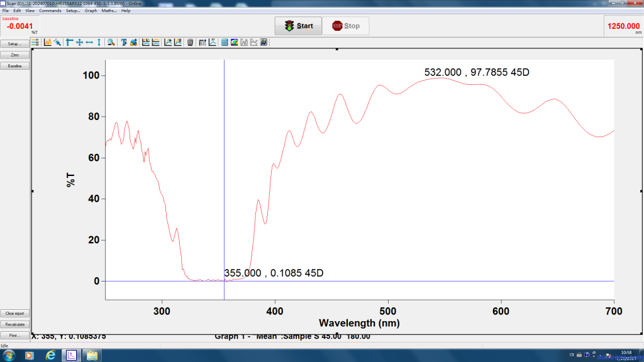Select the add-label text tool
Viewport: 644px width, 362px height.
coord(123,43)
